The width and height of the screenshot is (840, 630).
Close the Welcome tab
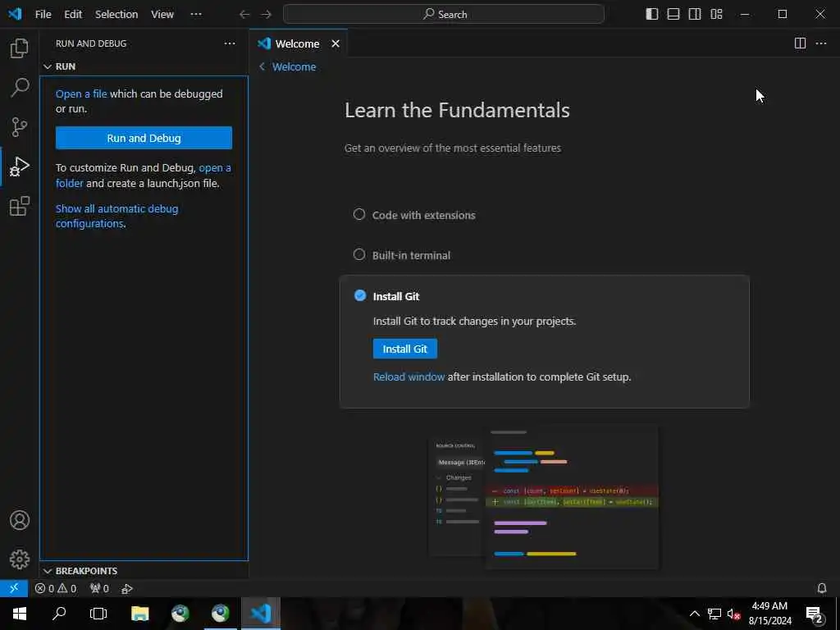tap(336, 43)
